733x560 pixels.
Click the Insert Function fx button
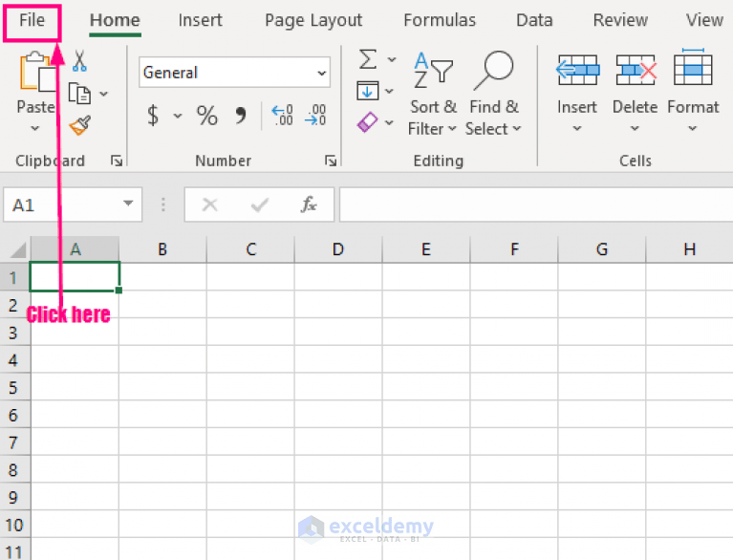coord(309,205)
